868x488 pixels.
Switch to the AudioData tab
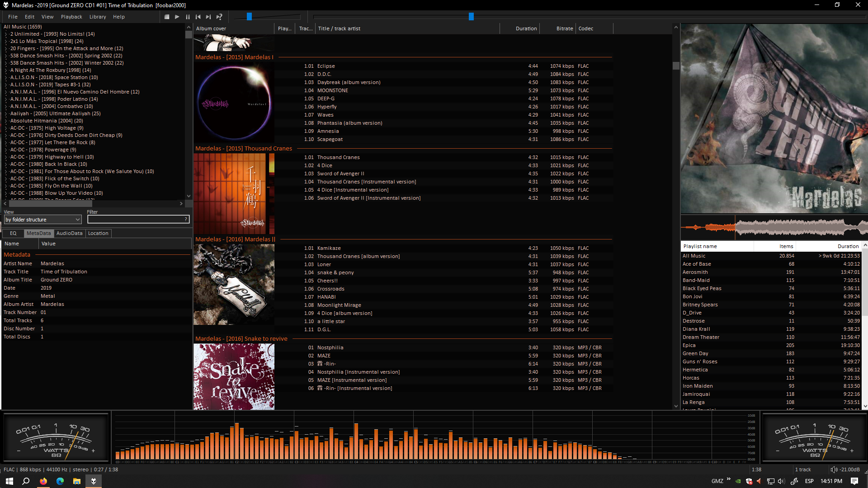coord(69,233)
